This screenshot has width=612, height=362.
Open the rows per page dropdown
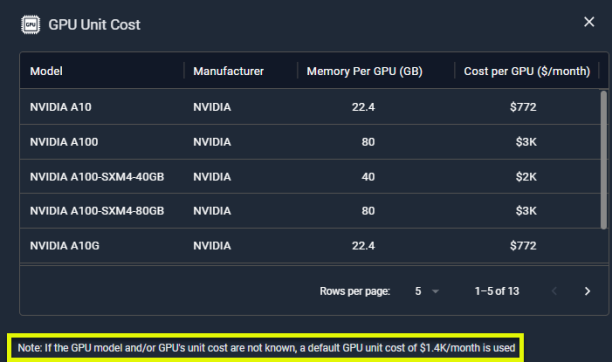click(427, 291)
